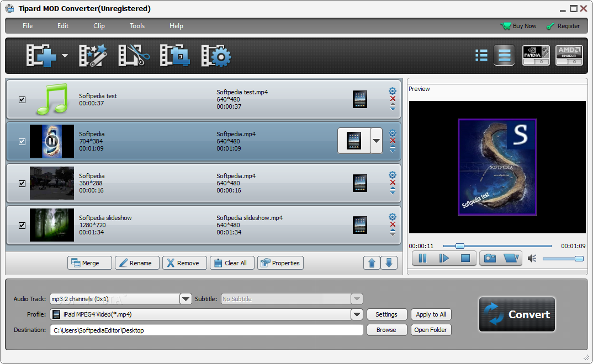Toggle AMD Radeon acceleration
Image resolution: width=593 pixels, height=364 pixels.
(x=569, y=56)
